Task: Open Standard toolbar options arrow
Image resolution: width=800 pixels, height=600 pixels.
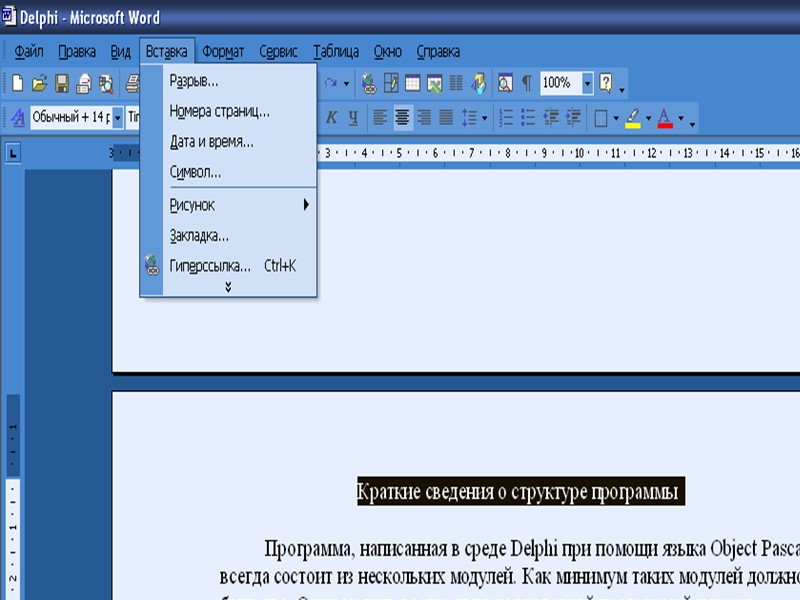Action: click(x=622, y=91)
